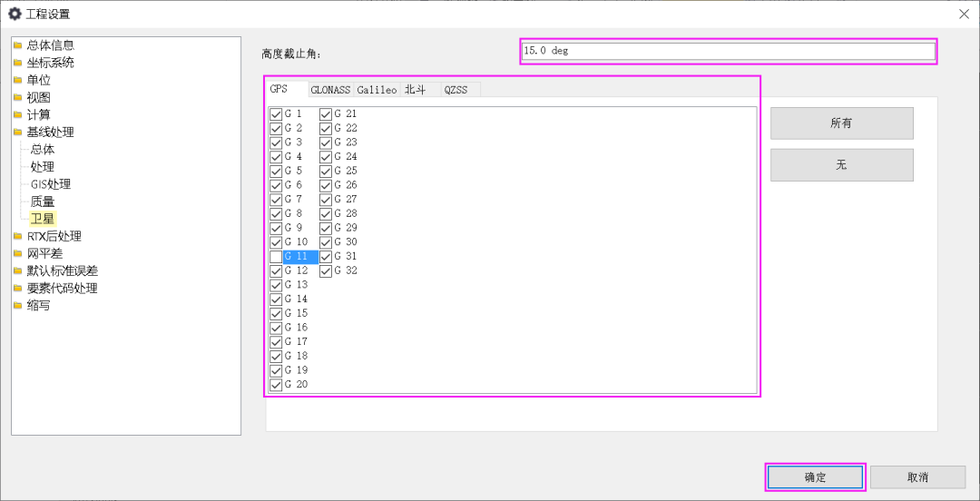Toggle the G 12 checkbox
This screenshot has width=980, height=501.
276,270
